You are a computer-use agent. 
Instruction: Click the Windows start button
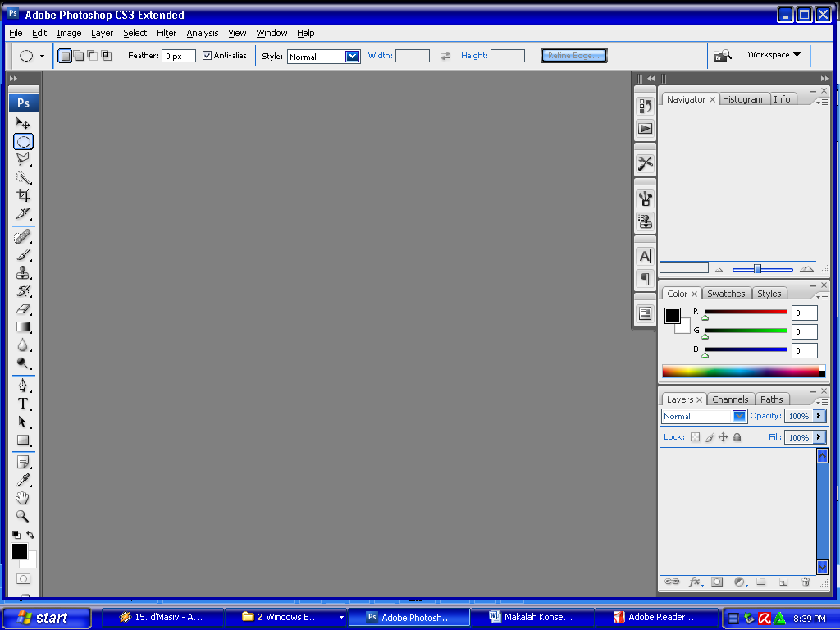click(46, 618)
